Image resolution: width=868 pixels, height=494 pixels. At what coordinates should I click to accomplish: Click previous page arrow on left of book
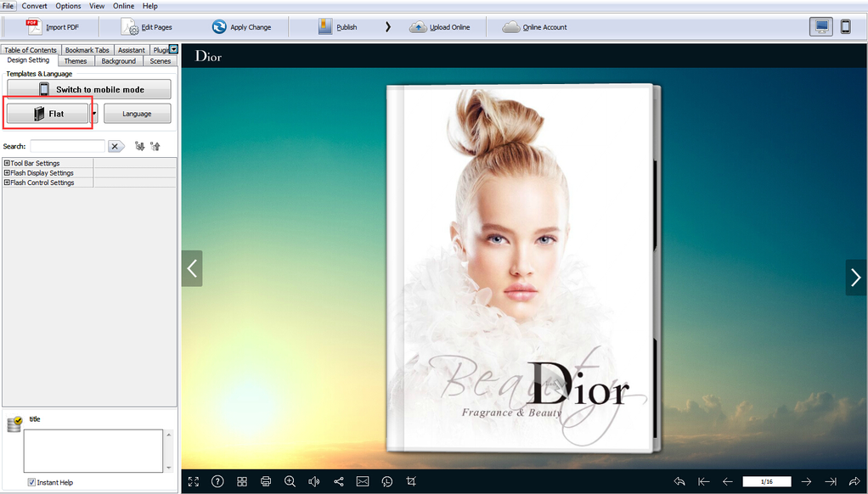click(192, 268)
